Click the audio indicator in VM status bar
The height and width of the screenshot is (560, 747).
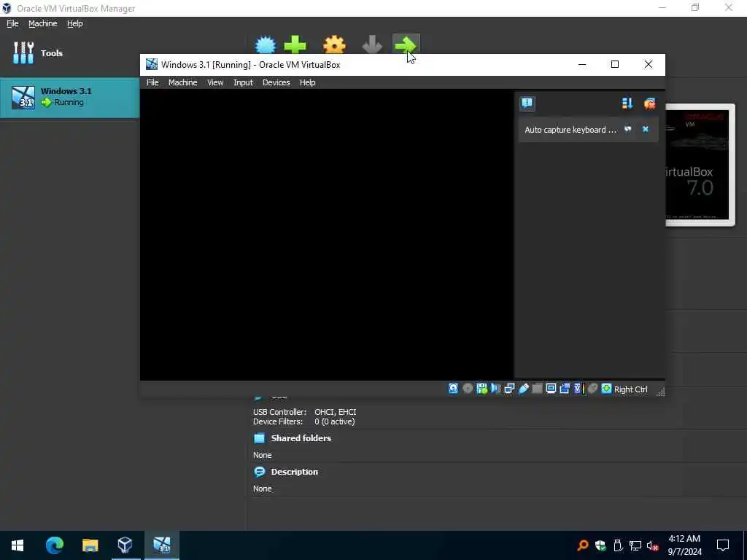pyautogui.click(x=495, y=389)
